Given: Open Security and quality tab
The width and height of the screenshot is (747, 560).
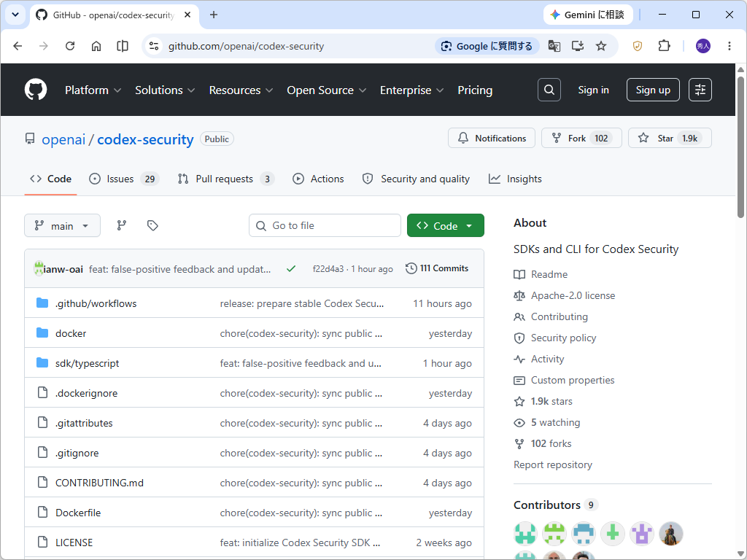Looking at the screenshot, I should [x=416, y=179].
